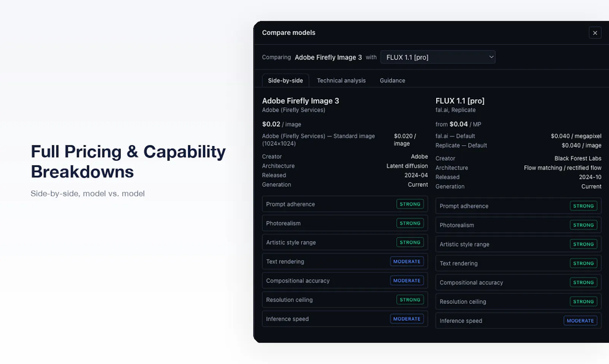The image size is (609, 364).
Task: Click MODERATE badge in Firefly's Compositional accuracy row
Action: 407,281
